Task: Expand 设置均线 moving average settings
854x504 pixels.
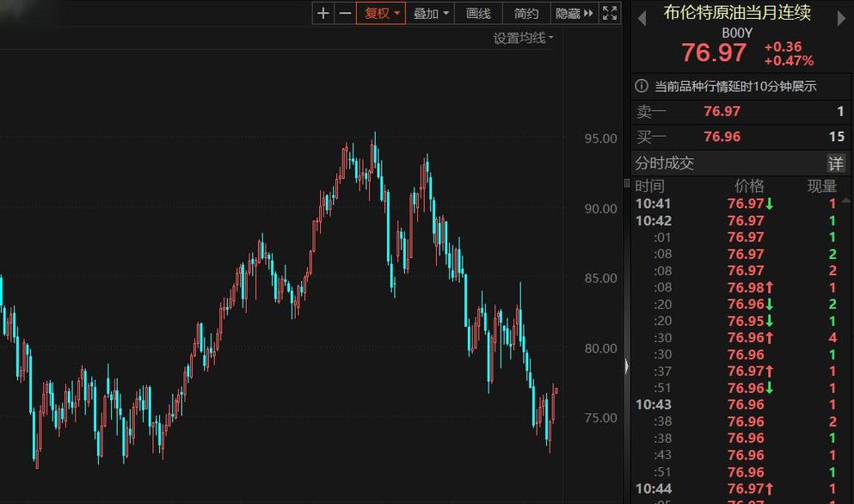Action: coord(523,38)
